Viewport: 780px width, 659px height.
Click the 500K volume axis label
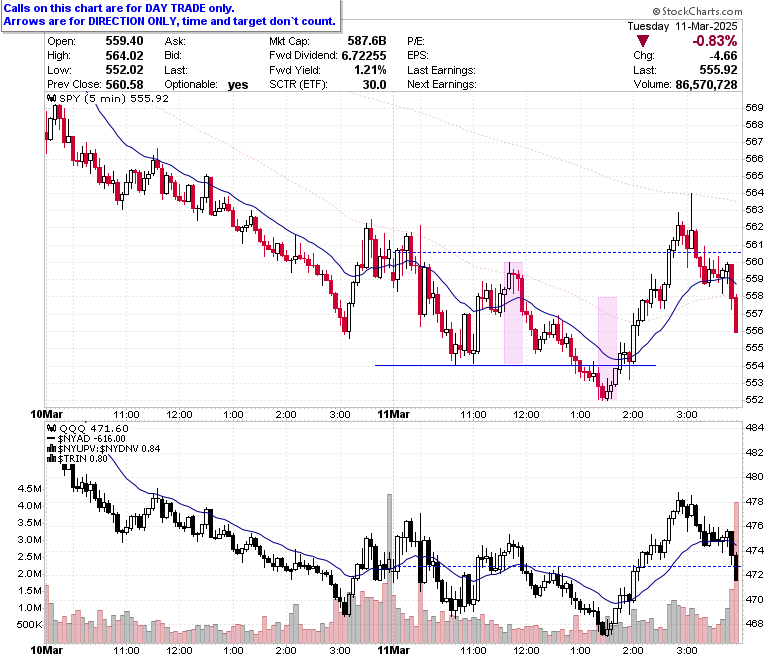30,625
